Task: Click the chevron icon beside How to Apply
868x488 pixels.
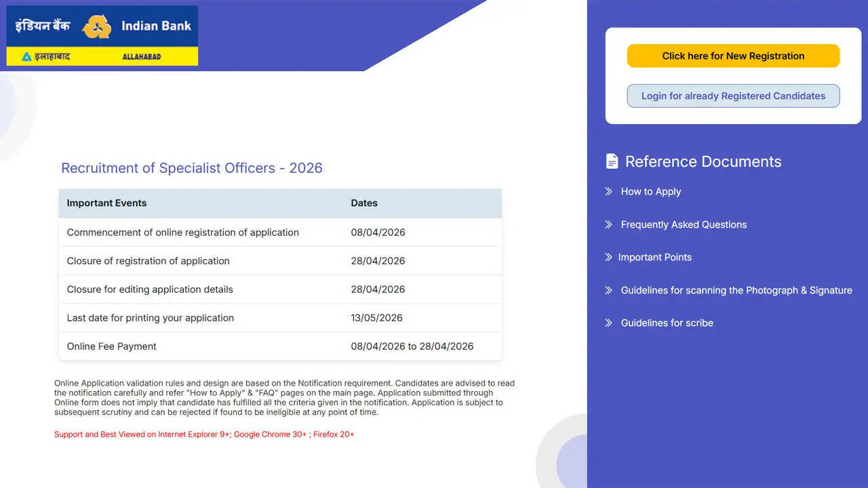Action: coord(609,192)
